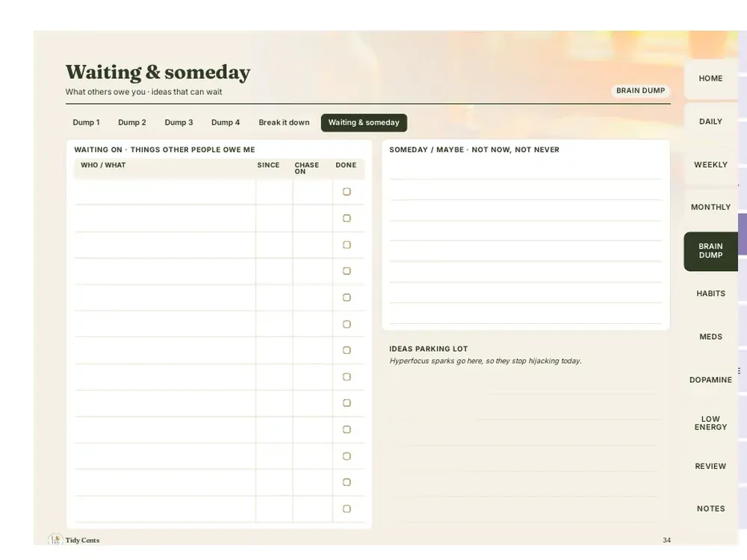
Task: Open the Break it down page
Action: tap(284, 122)
